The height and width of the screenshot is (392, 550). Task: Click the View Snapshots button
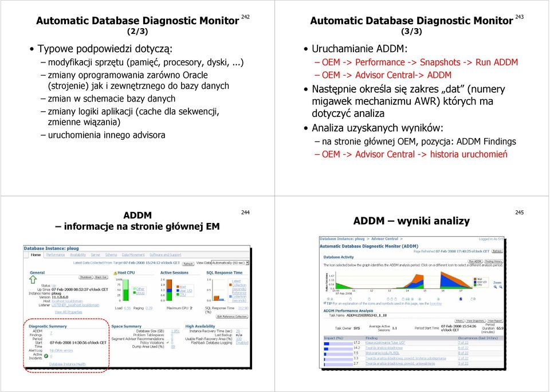pyautogui.click(x=476, y=321)
